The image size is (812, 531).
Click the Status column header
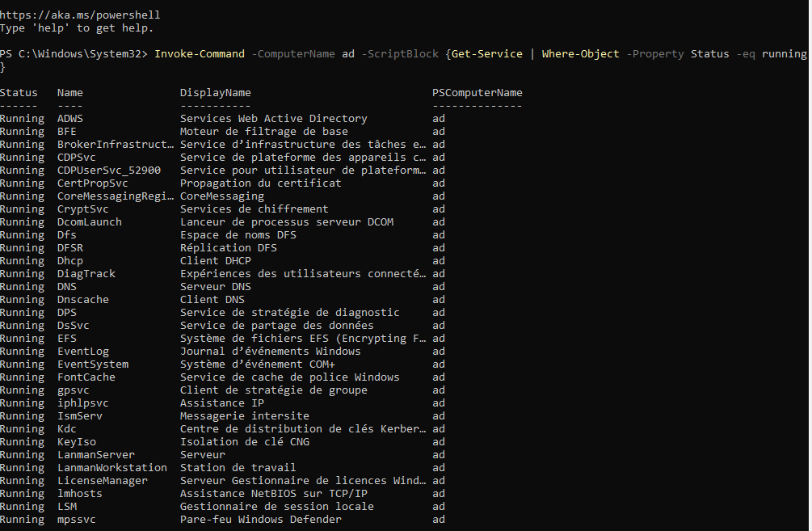coord(19,92)
